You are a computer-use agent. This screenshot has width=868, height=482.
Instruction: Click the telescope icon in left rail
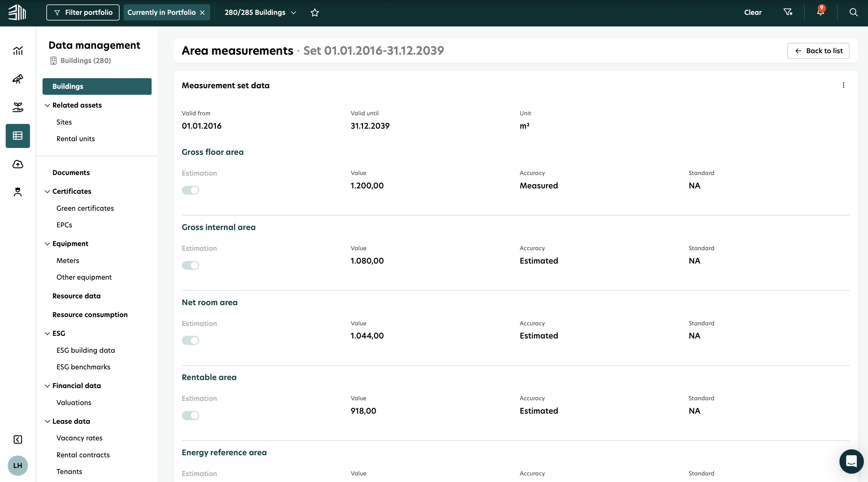pos(18,79)
